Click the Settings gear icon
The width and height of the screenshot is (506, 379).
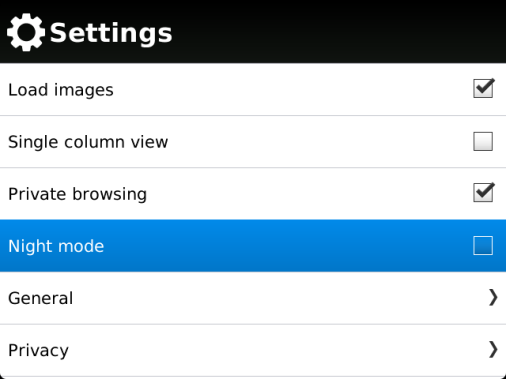pyautogui.click(x=26, y=32)
